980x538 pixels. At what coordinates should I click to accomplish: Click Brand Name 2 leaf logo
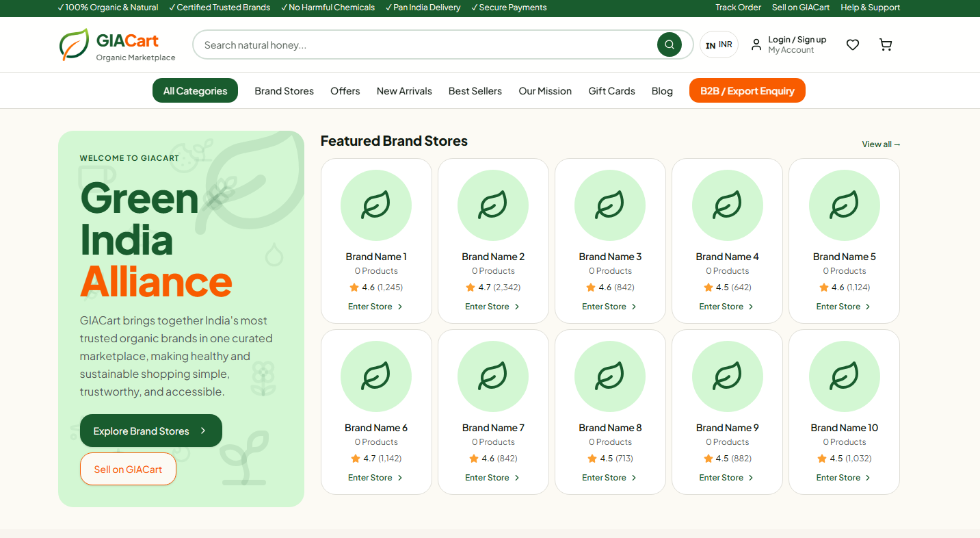click(493, 205)
